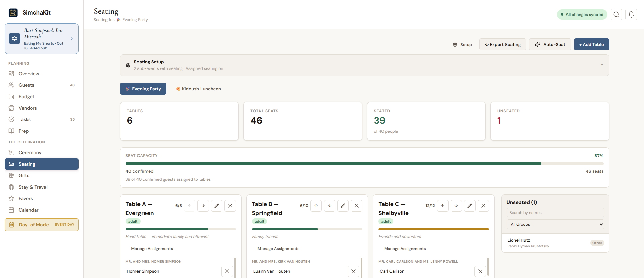Viewport: 644px width, 278px height.
Task: Remove Carl Carlson from Table C
Action: pyautogui.click(x=480, y=271)
